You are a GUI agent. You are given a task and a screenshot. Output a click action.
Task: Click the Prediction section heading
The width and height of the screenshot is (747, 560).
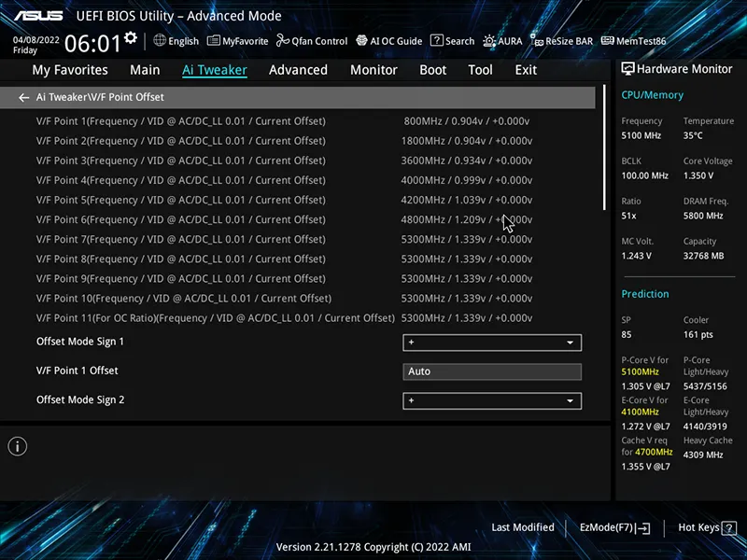pyautogui.click(x=645, y=294)
